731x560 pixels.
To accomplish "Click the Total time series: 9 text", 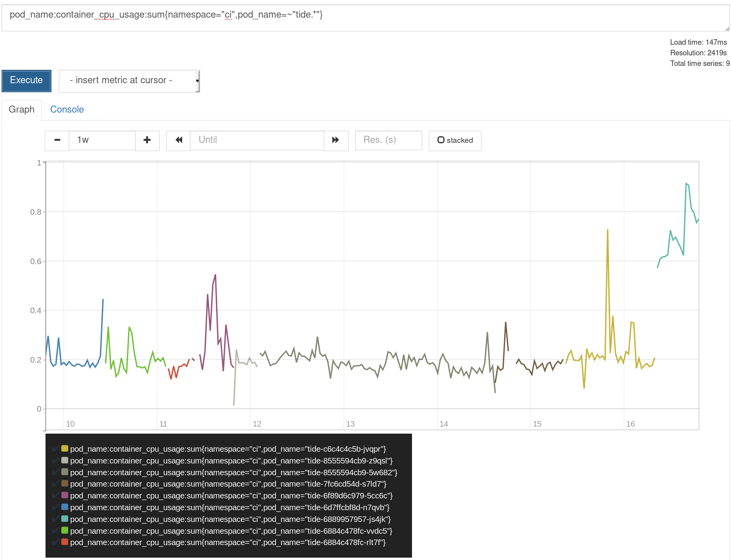I will click(700, 64).
